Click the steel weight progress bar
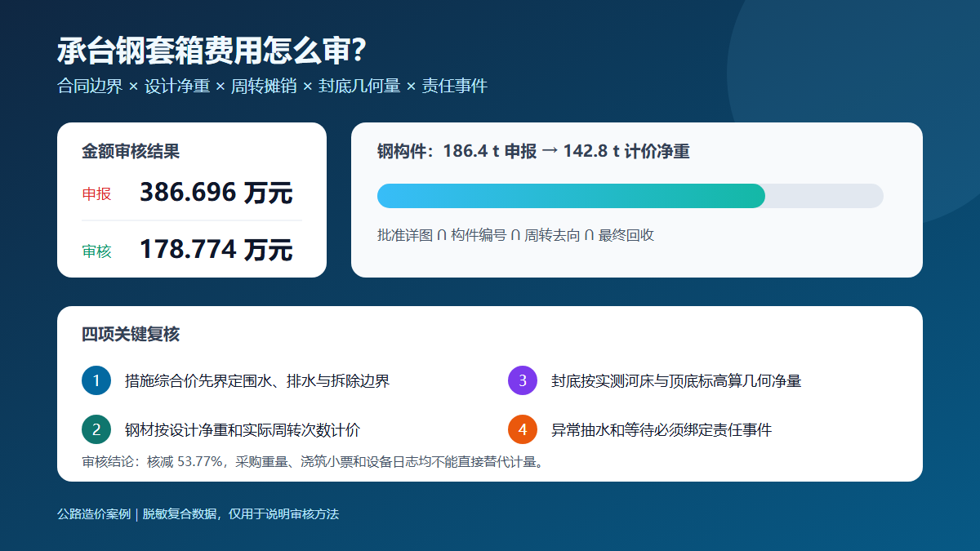 pos(630,196)
